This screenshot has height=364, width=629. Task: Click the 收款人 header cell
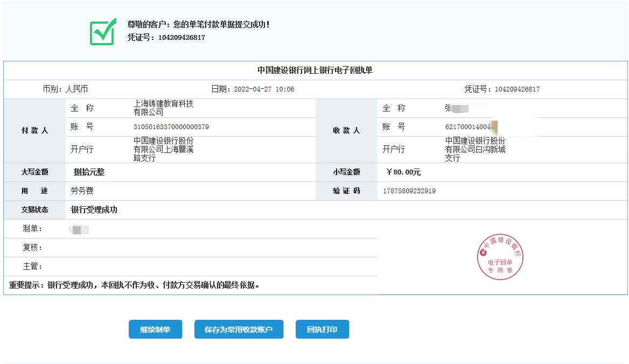point(346,131)
